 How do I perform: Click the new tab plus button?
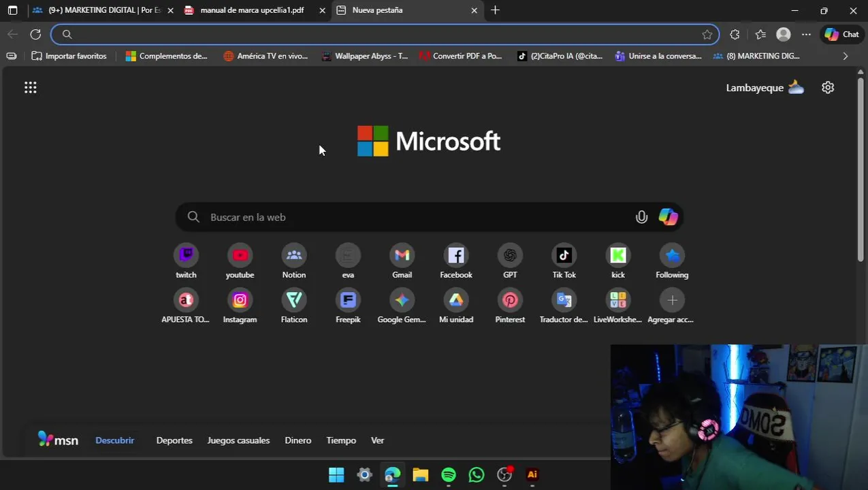tap(495, 10)
